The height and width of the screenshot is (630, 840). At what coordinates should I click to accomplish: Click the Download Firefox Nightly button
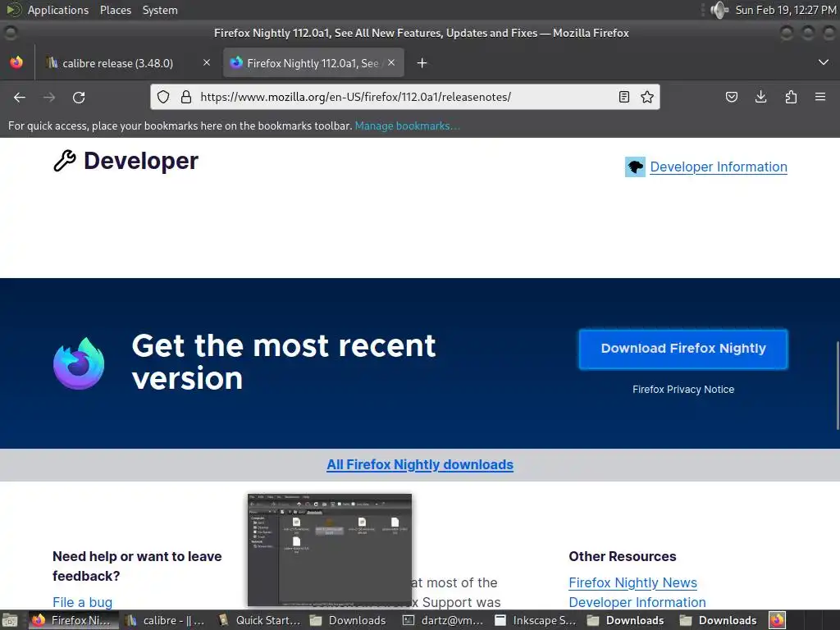click(683, 349)
